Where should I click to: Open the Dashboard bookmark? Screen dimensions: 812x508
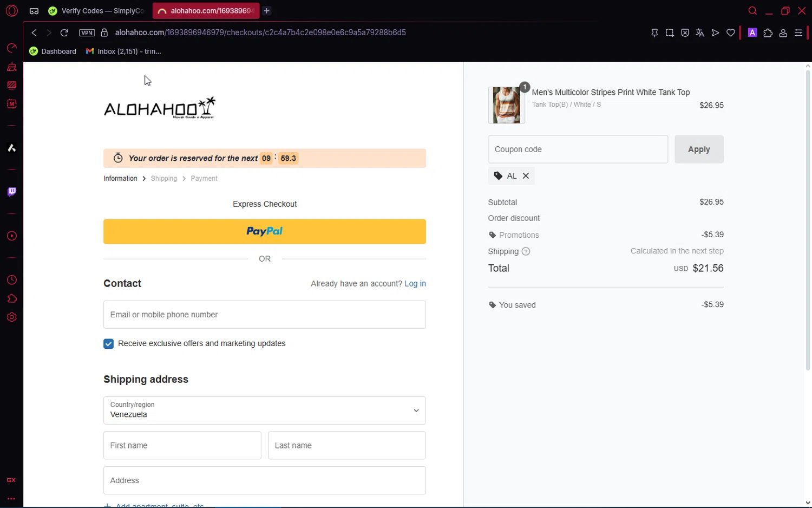(x=53, y=51)
